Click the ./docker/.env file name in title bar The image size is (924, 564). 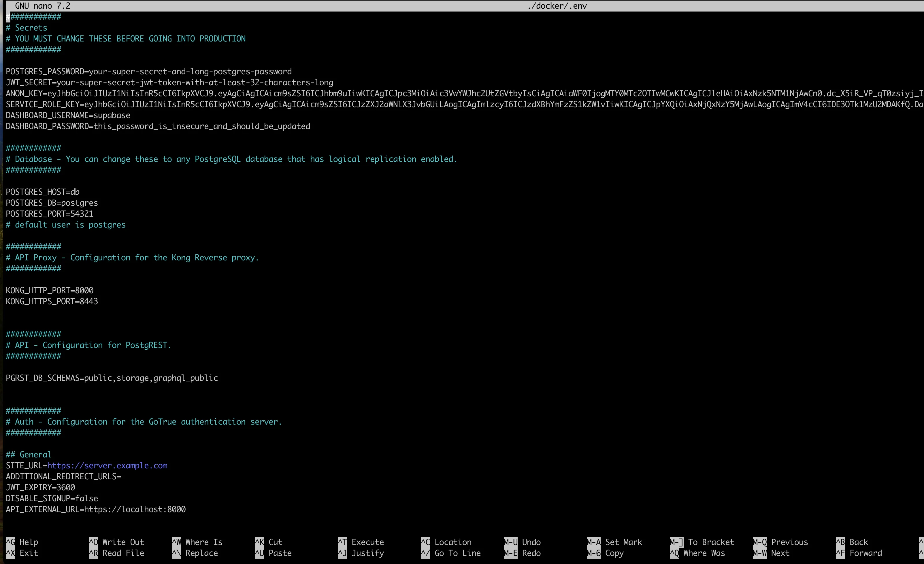[557, 6]
